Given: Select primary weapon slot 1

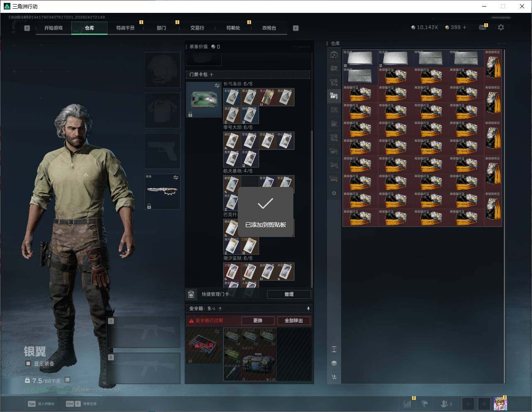Looking at the screenshot, I should (x=144, y=332).
